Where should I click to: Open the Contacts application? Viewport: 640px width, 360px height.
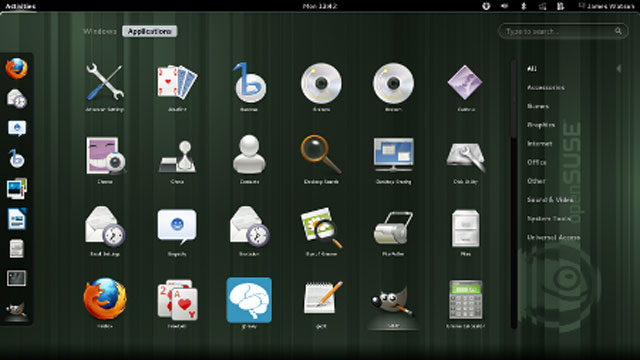coord(249,159)
